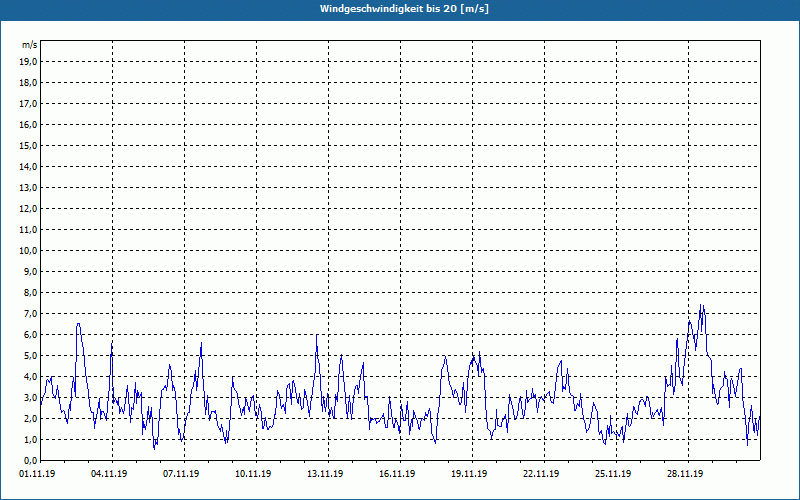The image size is (800, 500).
Task: Select the 04.11.19 date label
Action: [109, 474]
